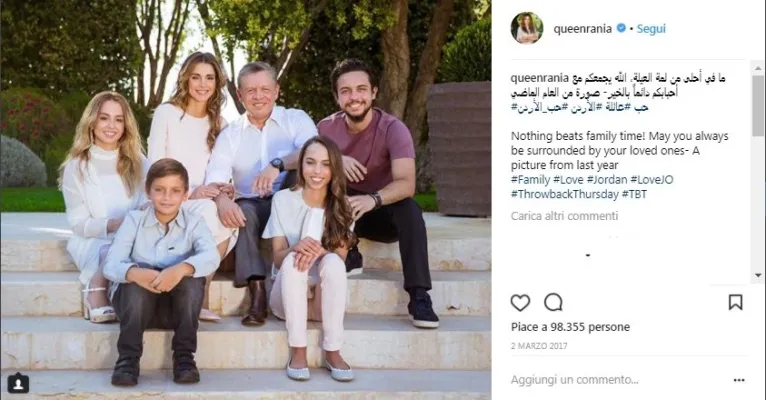
Task: Open comments via the speech bubble icon
Action: pos(553,303)
